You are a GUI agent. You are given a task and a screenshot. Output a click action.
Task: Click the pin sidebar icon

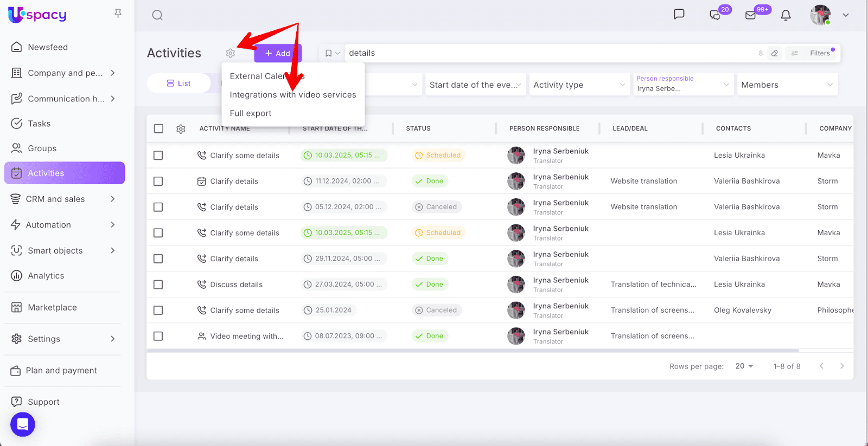pos(118,14)
